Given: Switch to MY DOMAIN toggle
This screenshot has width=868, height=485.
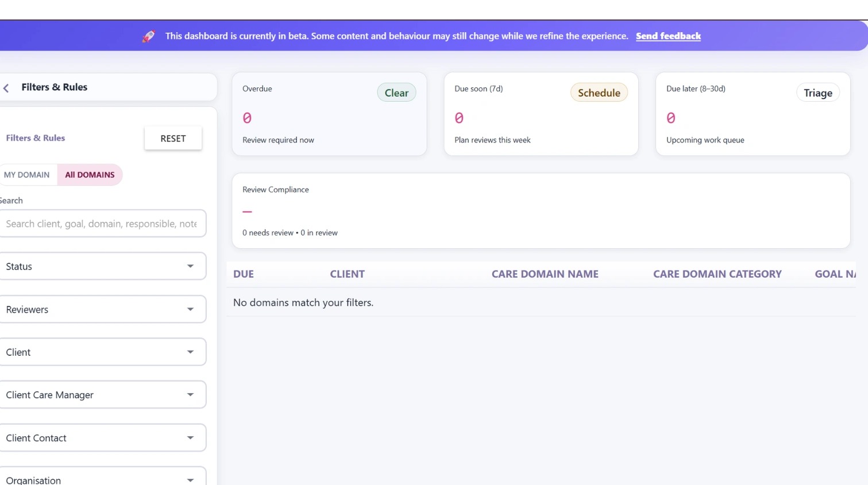Looking at the screenshot, I should tap(27, 175).
